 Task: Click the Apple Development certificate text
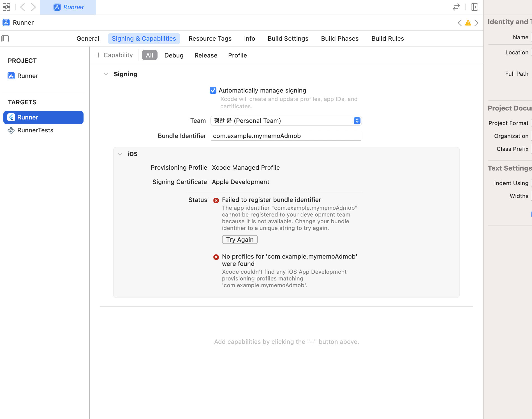(240, 182)
